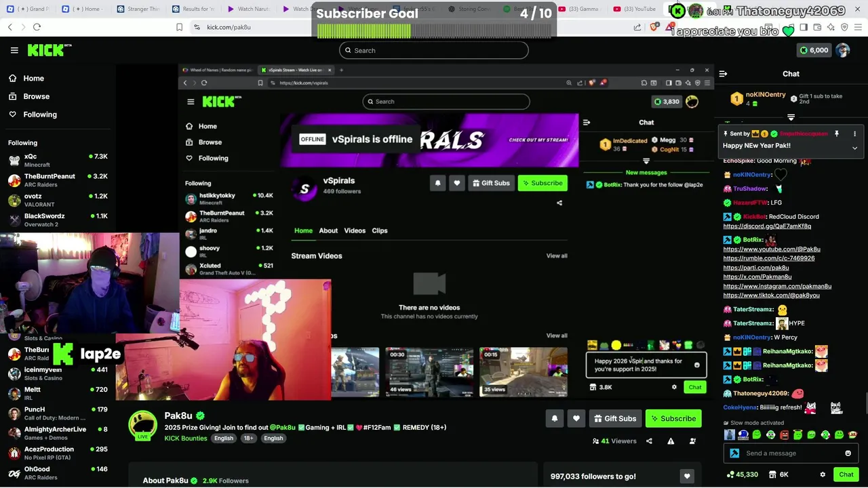Open xQc's Minecraft channel in sidebar
Viewport: 868px width, 488px height.
[x=58, y=160]
